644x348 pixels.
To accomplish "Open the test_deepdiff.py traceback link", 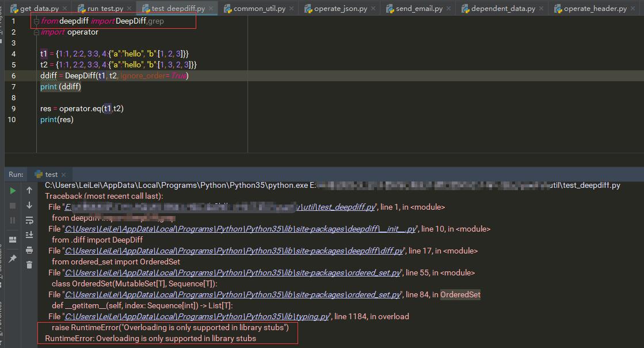I will [220, 207].
